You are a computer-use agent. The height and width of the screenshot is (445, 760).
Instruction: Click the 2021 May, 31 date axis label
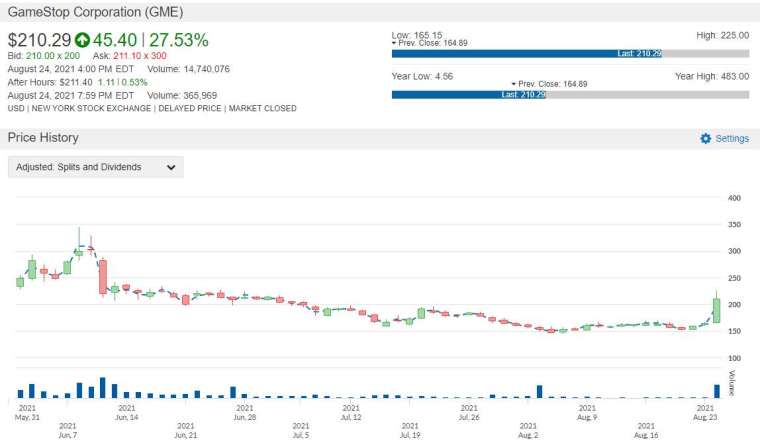click(27, 413)
